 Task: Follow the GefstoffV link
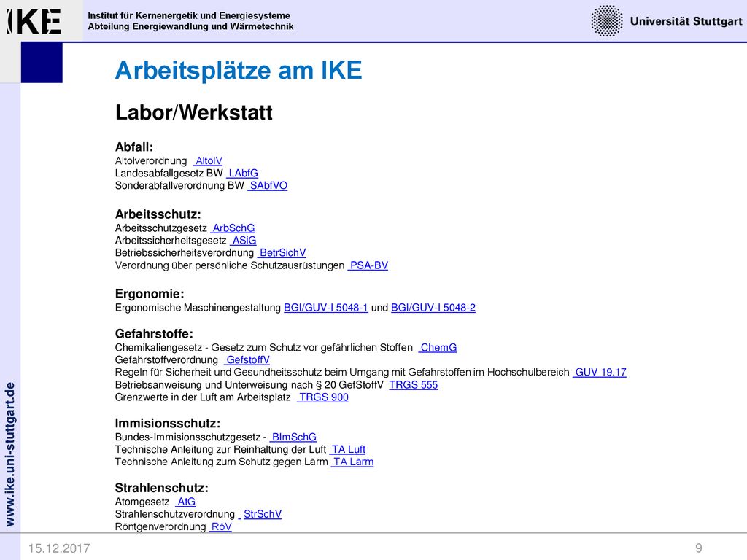[x=247, y=360]
